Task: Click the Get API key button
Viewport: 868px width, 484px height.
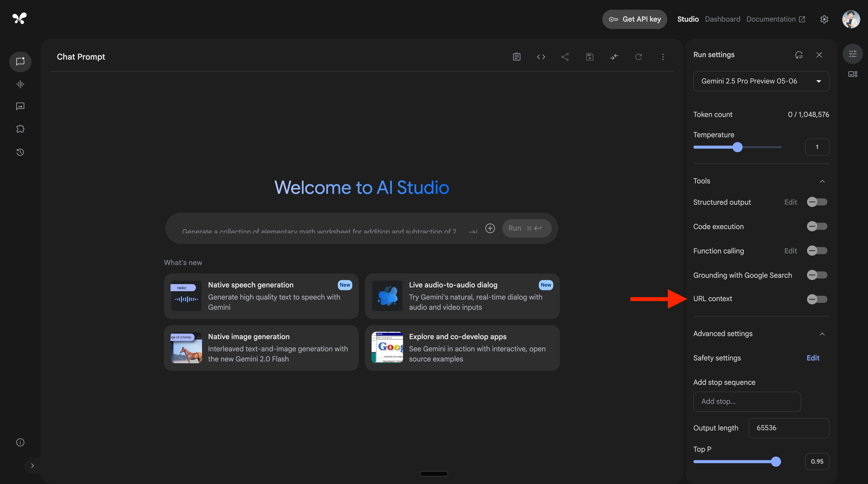Action: point(634,19)
